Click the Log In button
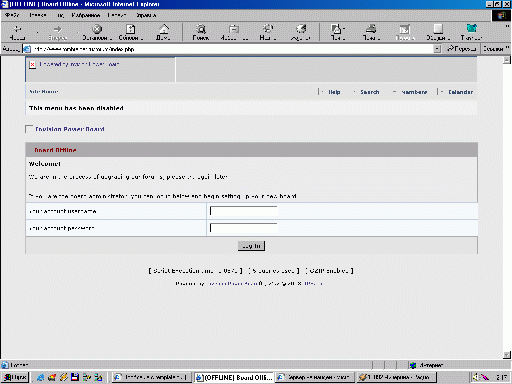The image size is (512, 384). pos(251,246)
